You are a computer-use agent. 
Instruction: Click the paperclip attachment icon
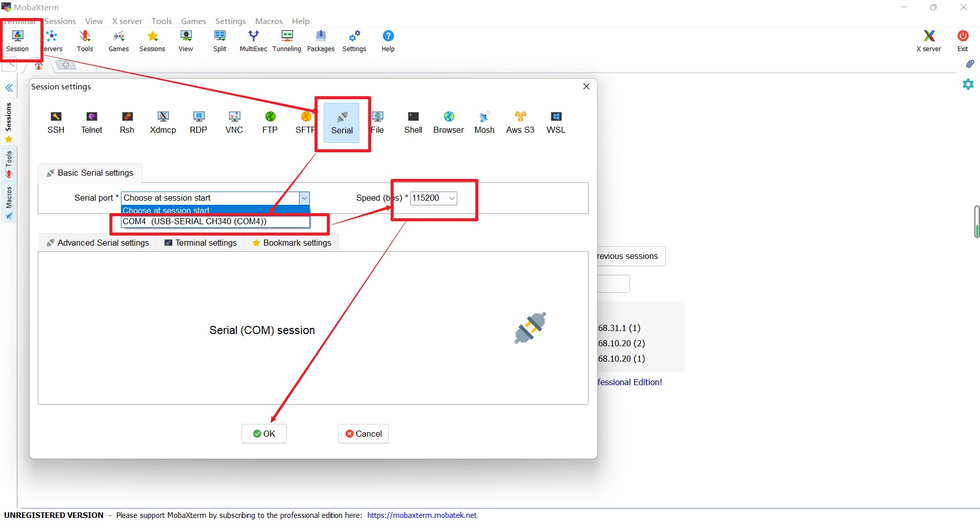click(x=970, y=64)
